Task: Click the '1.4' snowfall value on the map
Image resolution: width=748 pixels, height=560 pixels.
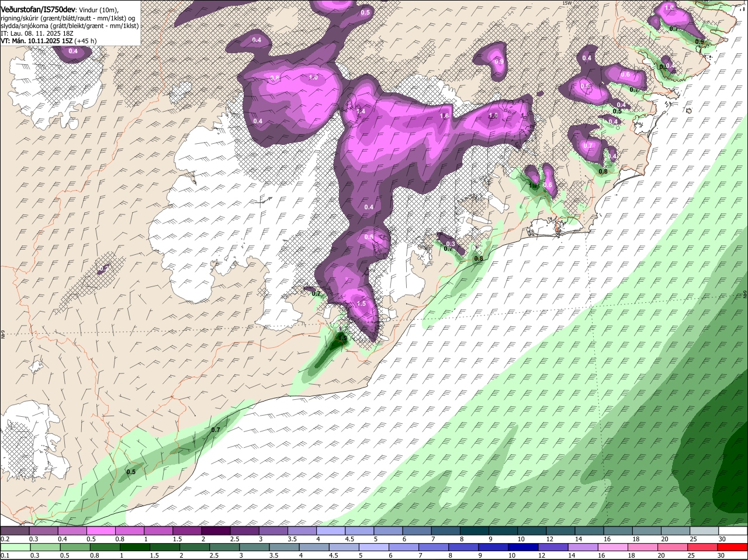Action: (361, 111)
